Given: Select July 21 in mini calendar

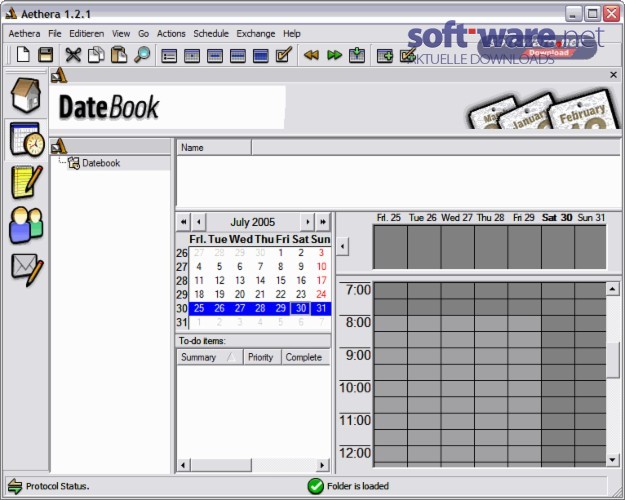Looking at the screenshot, I should (x=260, y=294).
